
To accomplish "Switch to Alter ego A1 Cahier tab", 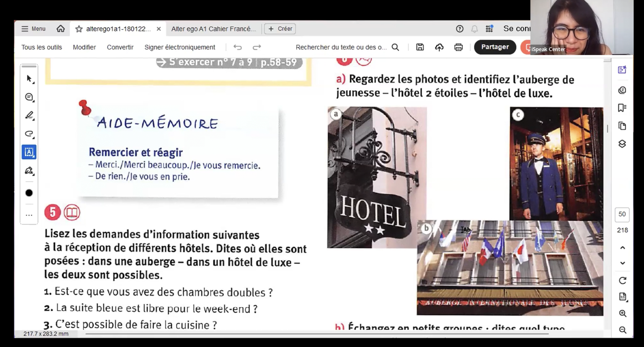I will pyautogui.click(x=213, y=29).
